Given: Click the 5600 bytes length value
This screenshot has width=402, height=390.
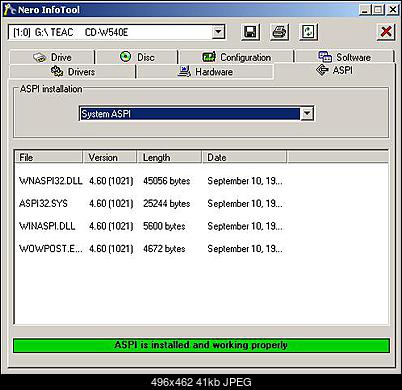Looking at the screenshot, I should point(164,226).
